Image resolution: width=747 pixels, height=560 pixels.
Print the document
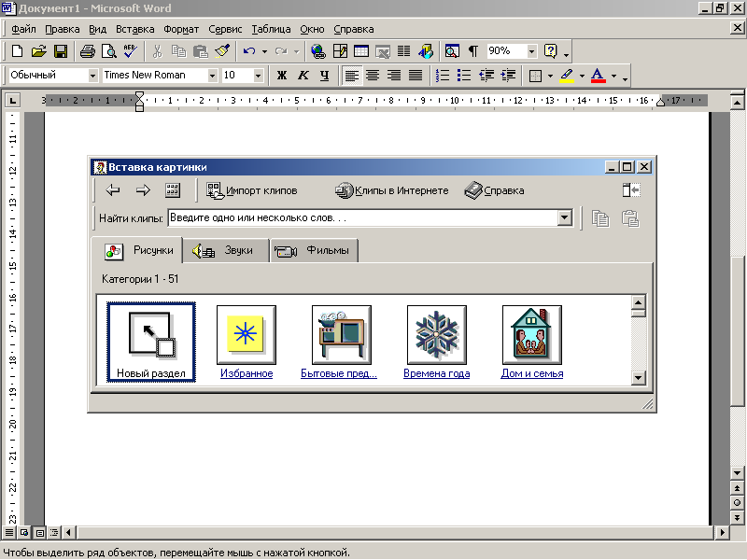(87, 51)
